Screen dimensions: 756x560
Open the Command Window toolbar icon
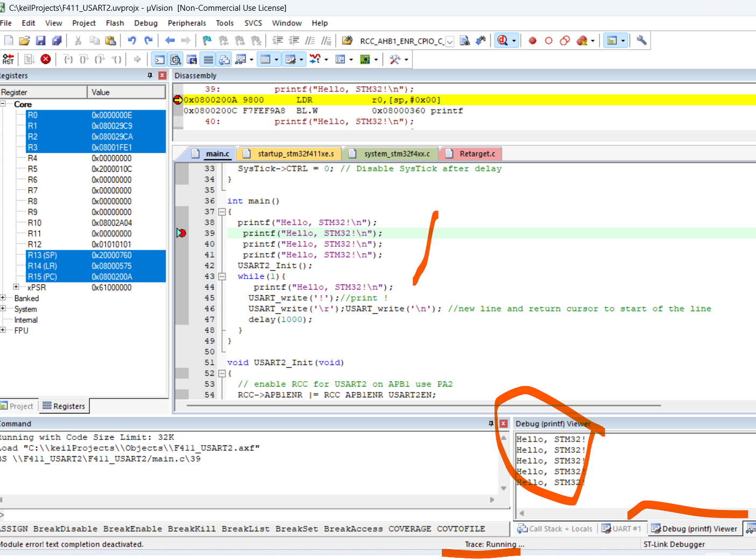[x=159, y=59]
